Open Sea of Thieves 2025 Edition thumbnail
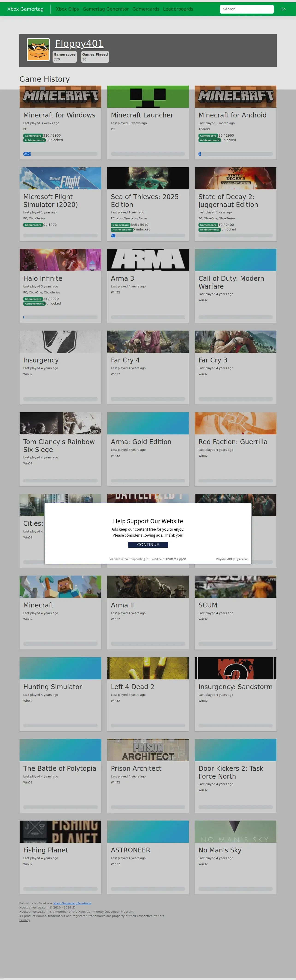 [x=148, y=178]
